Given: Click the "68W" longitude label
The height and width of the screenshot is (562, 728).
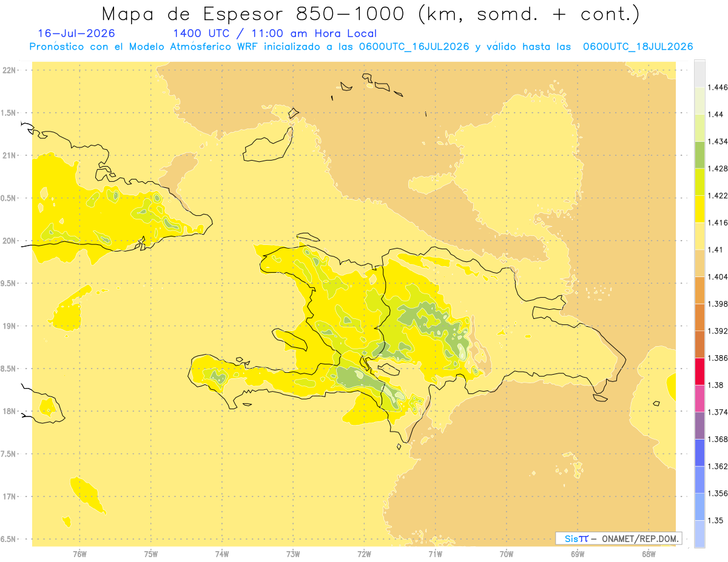Looking at the screenshot, I should [x=649, y=554].
